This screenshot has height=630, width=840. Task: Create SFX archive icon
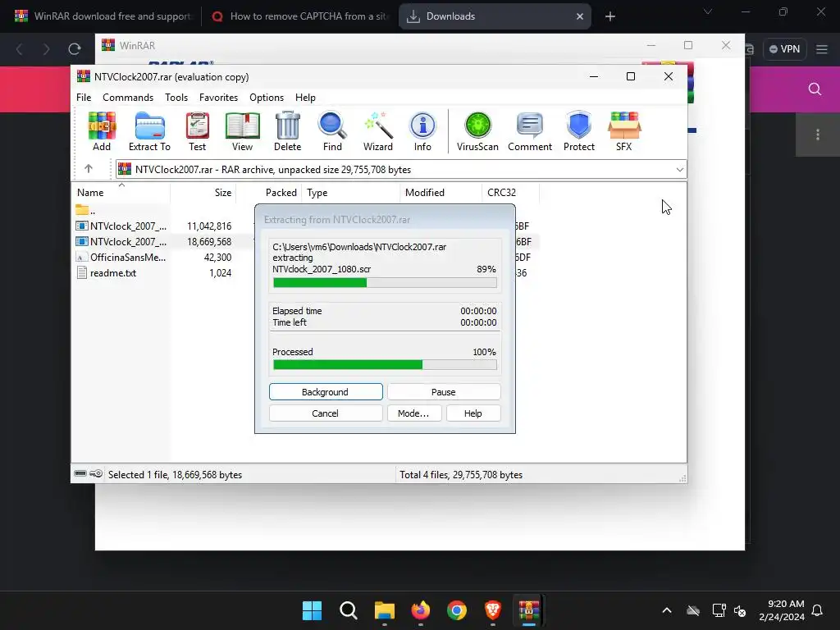point(624,132)
